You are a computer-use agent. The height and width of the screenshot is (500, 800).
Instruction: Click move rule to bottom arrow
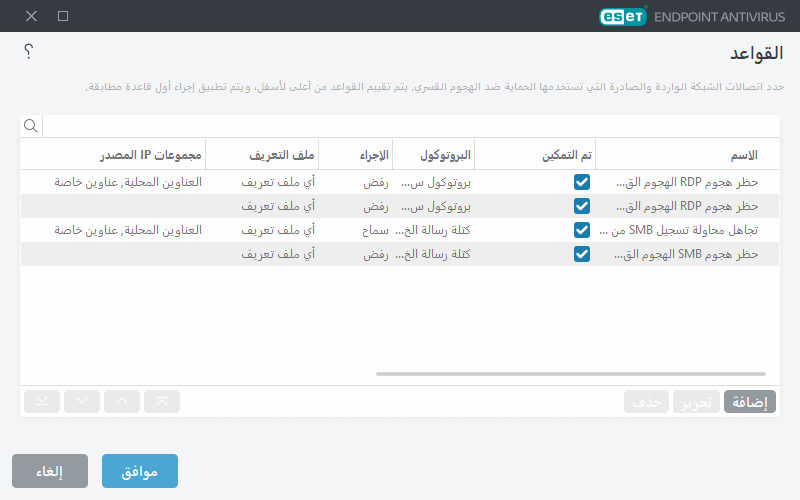click(41, 402)
